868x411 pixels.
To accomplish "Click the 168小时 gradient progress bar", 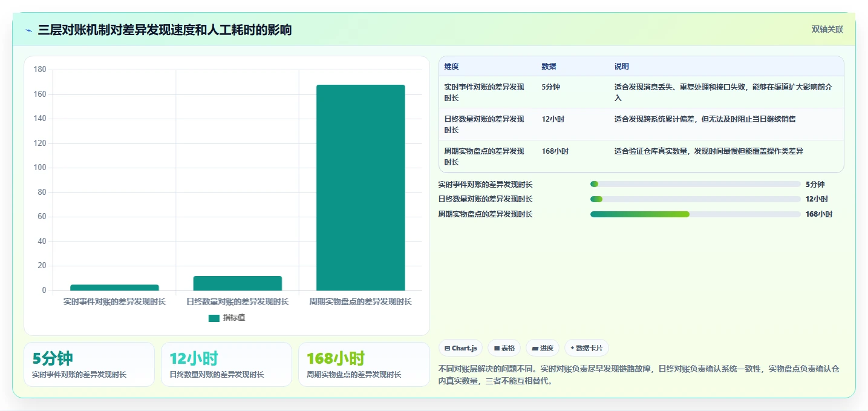I will coord(640,214).
